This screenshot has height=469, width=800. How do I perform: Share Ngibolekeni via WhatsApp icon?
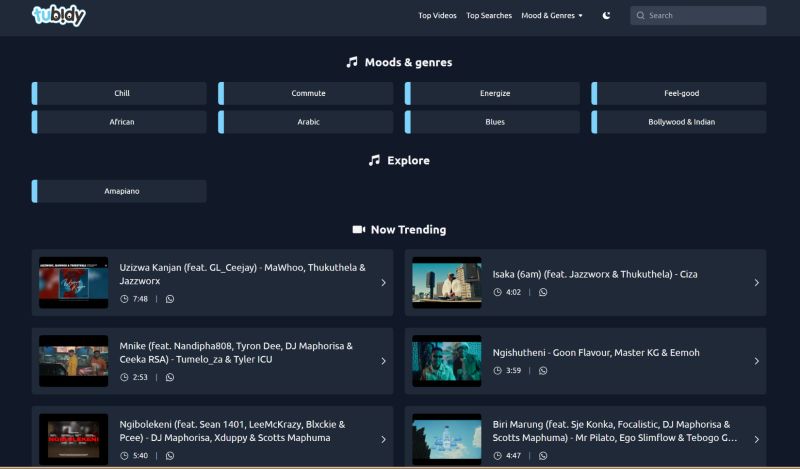coord(170,455)
